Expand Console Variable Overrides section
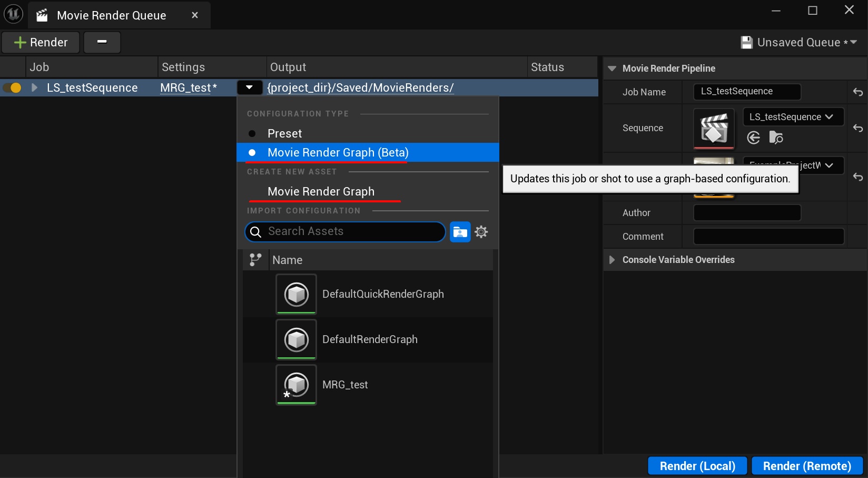Screen dimensions: 868x478 (x=612, y=260)
